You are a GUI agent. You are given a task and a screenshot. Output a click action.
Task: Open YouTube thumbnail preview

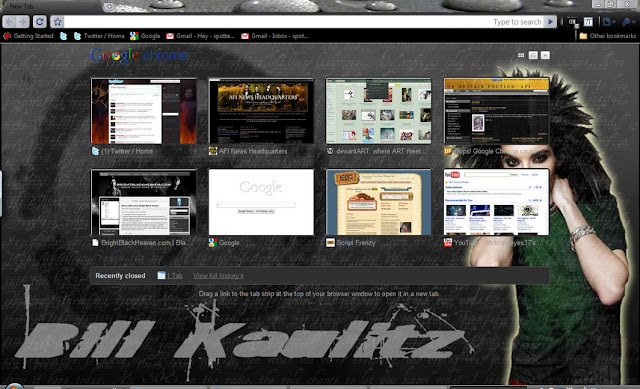coord(496,202)
